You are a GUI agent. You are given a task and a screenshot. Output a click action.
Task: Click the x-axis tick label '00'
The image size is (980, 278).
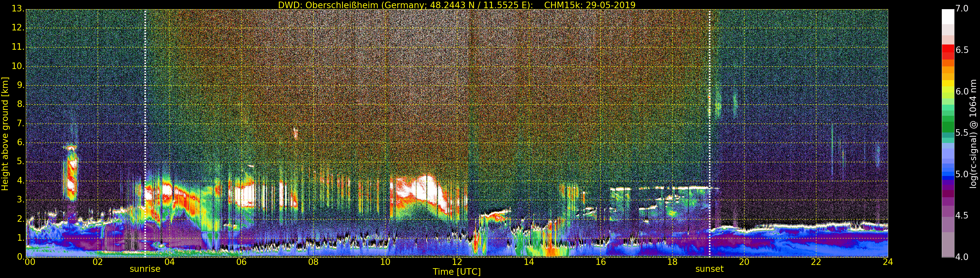[x=30, y=262]
